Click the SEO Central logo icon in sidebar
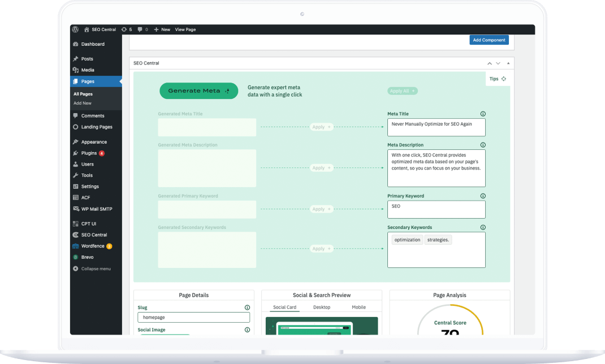This screenshot has height=364, width=605. point(76,235)
